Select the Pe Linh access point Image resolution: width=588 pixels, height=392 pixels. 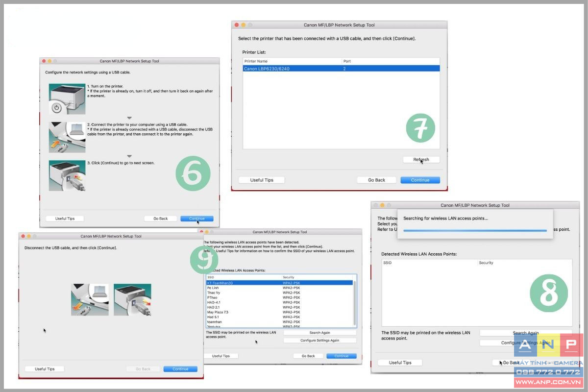click(x=279, y=288)
